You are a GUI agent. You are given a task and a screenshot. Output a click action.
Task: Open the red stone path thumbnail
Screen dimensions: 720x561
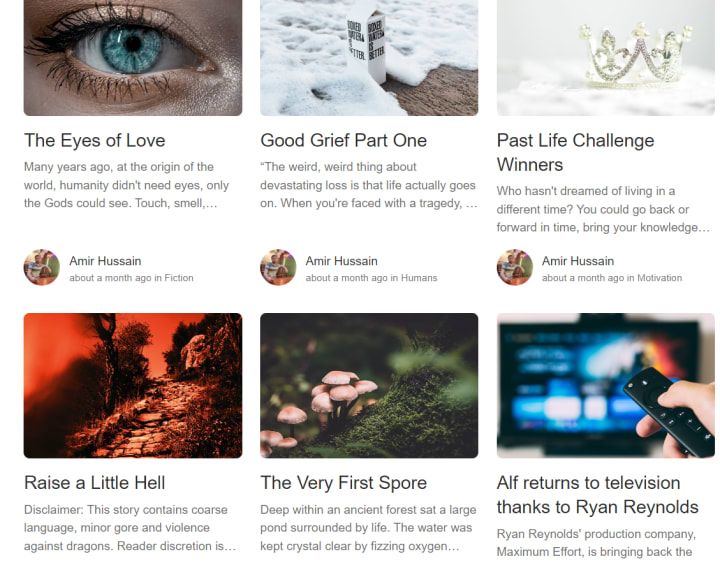click(133, 386)
